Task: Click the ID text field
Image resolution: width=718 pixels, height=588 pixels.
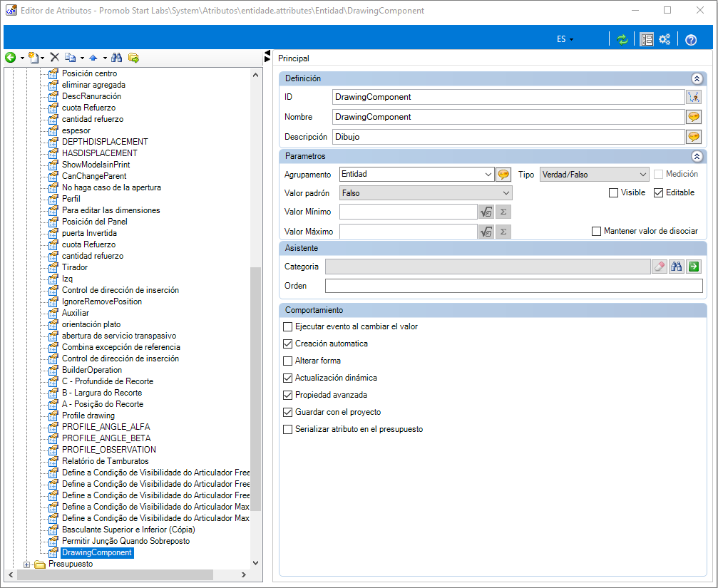Action: 508,97
